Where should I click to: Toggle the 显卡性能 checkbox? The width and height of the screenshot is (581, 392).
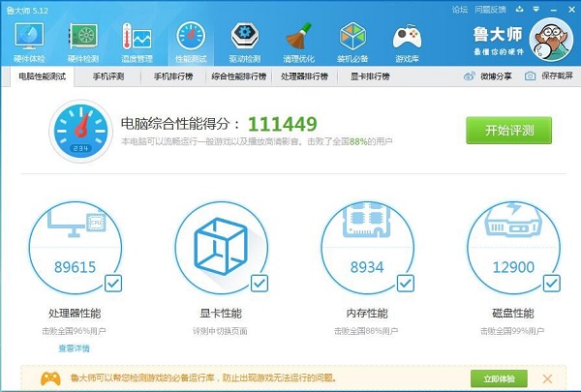coord(260,284)
